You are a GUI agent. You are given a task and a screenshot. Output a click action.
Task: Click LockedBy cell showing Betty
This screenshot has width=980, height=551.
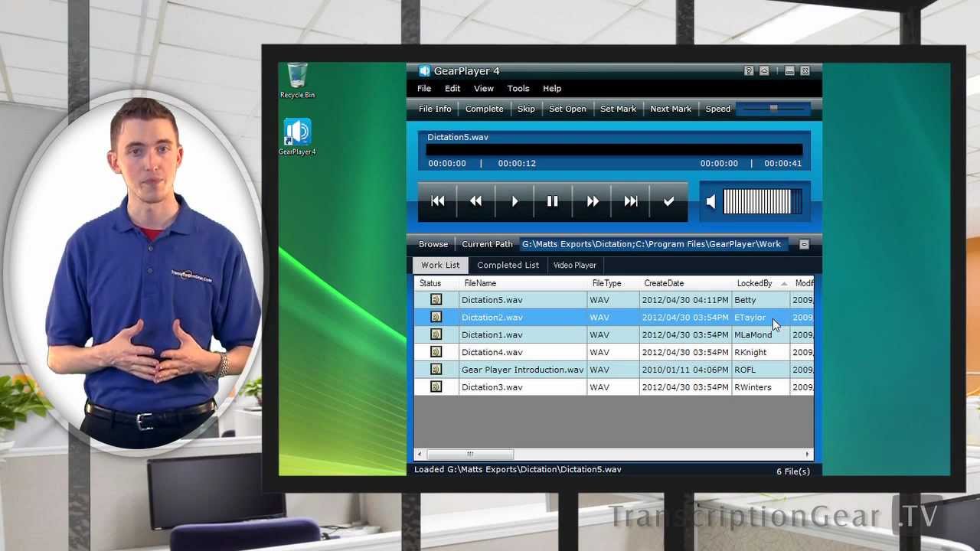(x=760, y=300)
